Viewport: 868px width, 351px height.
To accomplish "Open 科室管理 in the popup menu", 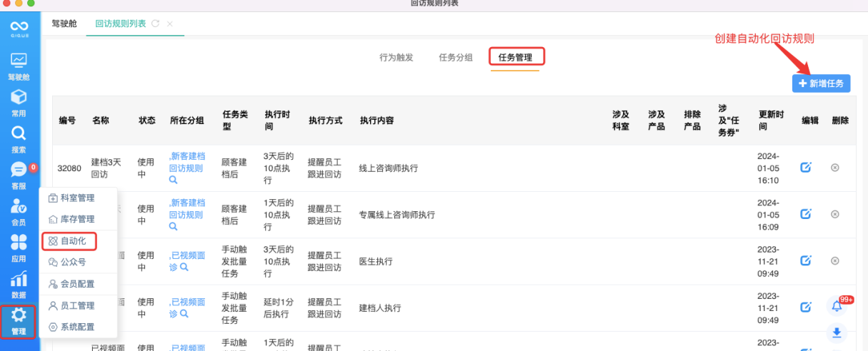I will click(x=76, y=198).
